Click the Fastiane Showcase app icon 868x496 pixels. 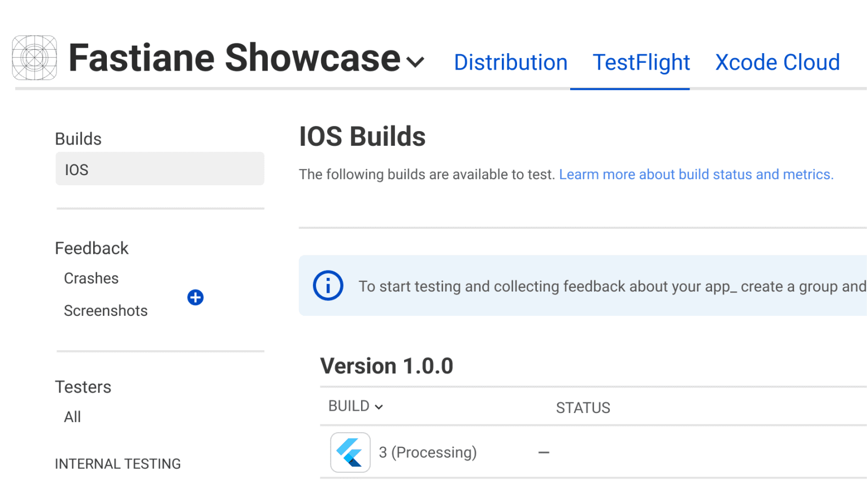34,57
